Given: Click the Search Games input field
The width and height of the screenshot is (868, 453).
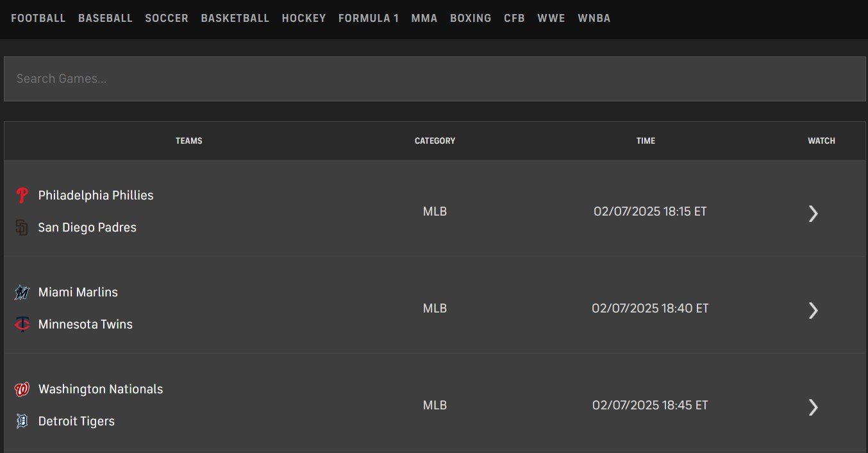Looking at the screenshot, I should [435, 79].
